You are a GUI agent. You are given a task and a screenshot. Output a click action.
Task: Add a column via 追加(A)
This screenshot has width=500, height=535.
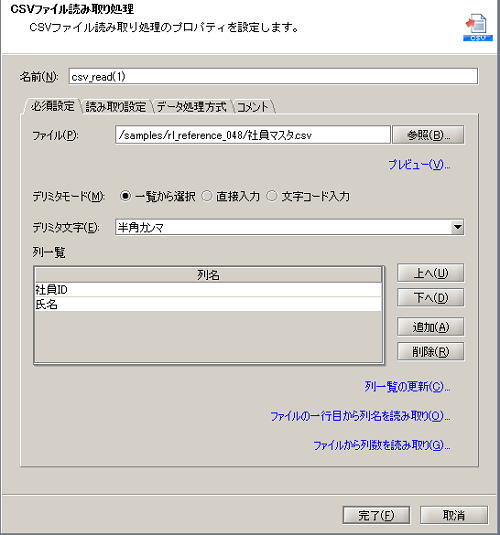click(x=430, y=327)
